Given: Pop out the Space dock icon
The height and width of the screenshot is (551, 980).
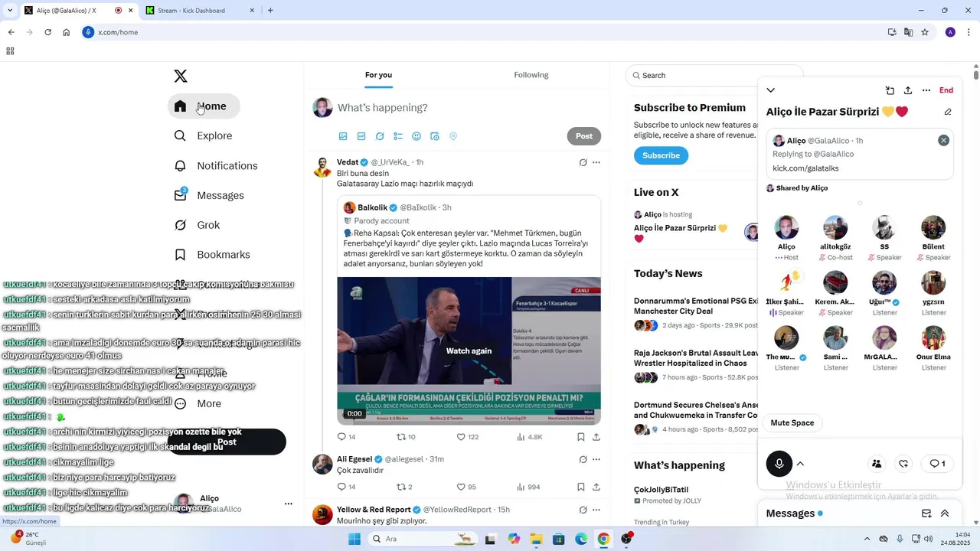Looking at the screenshot, I should click(x=890, y=90).
